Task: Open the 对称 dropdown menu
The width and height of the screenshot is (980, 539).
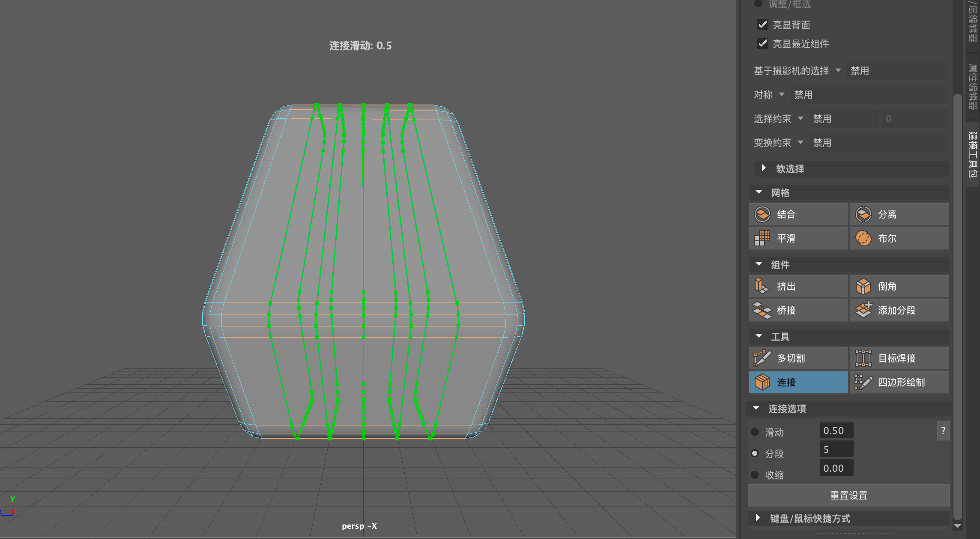Action: [782, 94]
